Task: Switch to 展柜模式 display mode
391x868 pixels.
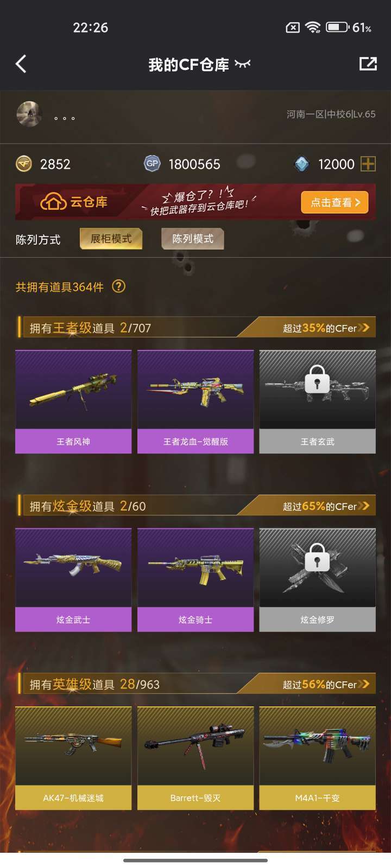Action: point(111,239)
